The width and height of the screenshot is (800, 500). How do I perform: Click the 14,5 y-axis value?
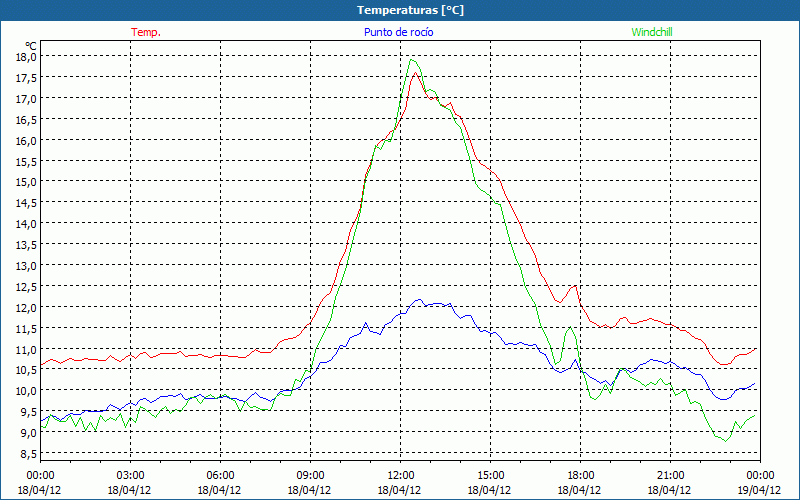(28, 203)
